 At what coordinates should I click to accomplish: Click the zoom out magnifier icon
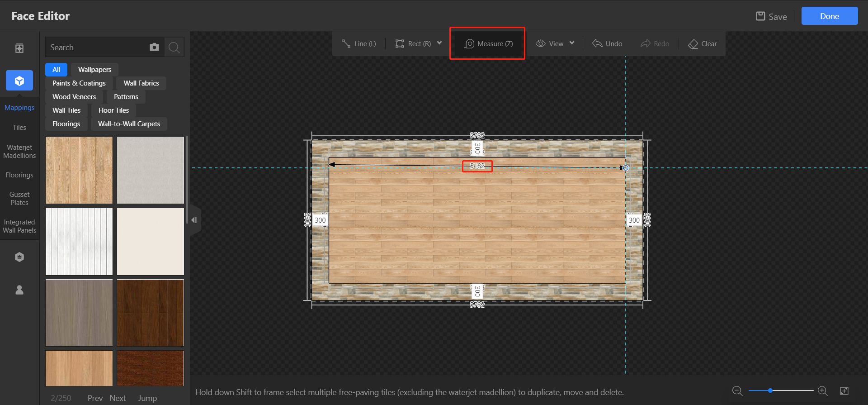pyautogui.click(x=737, y=391)
